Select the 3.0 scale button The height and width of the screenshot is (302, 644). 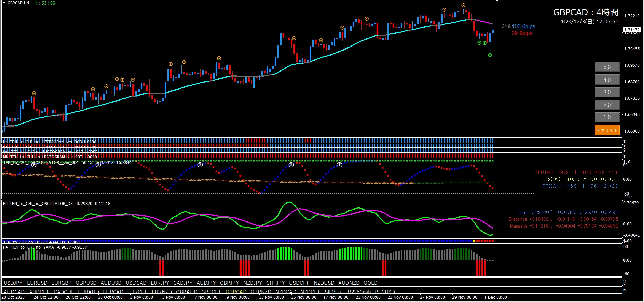point(607,92)
